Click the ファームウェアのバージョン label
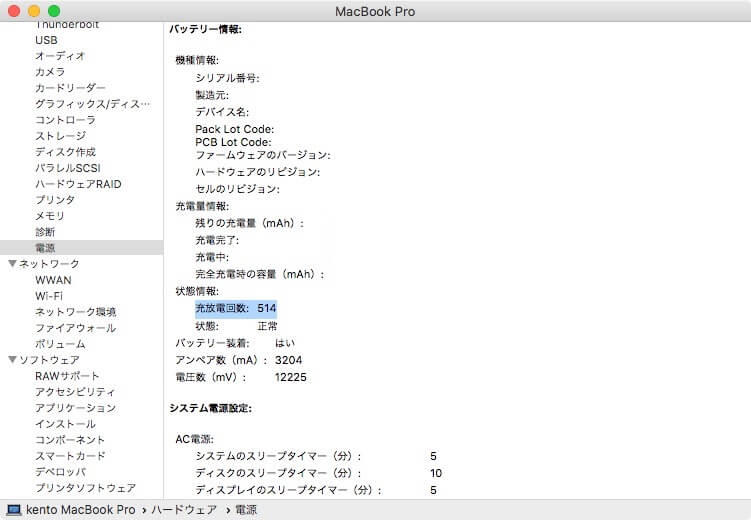The image size is (751, 520). [263, 155]
